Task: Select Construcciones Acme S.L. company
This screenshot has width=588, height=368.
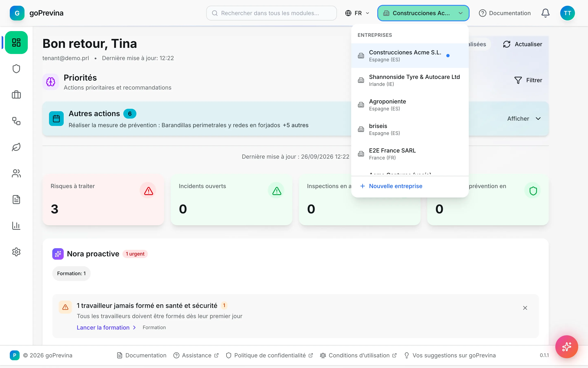Action: pyautogui.click(x=410, y=56)
